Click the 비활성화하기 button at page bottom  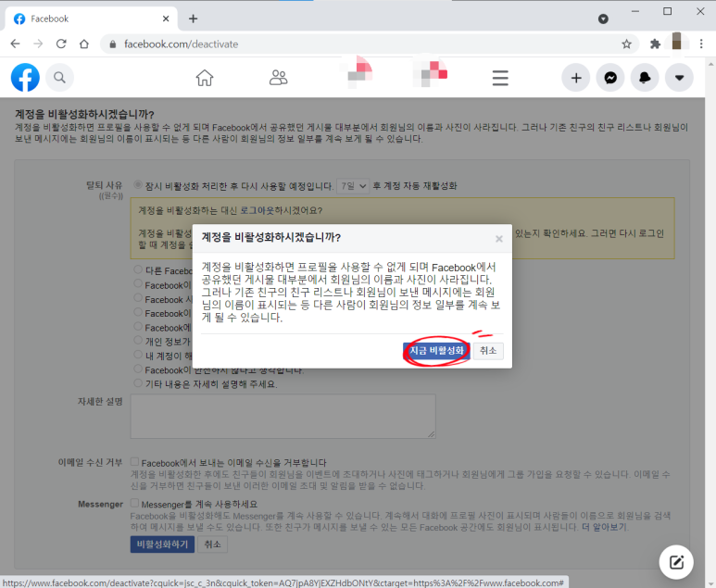pyautogui.click(x=163, y=544)
